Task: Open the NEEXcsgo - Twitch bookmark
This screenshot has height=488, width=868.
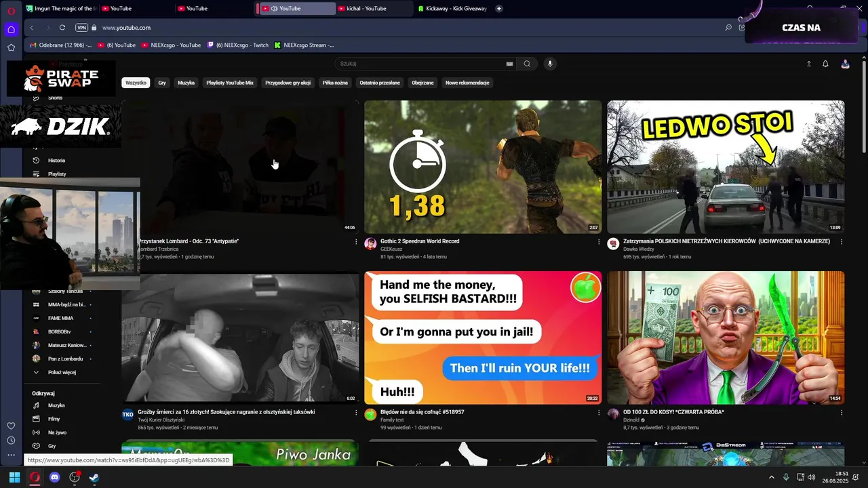Action: click(237, 45)
